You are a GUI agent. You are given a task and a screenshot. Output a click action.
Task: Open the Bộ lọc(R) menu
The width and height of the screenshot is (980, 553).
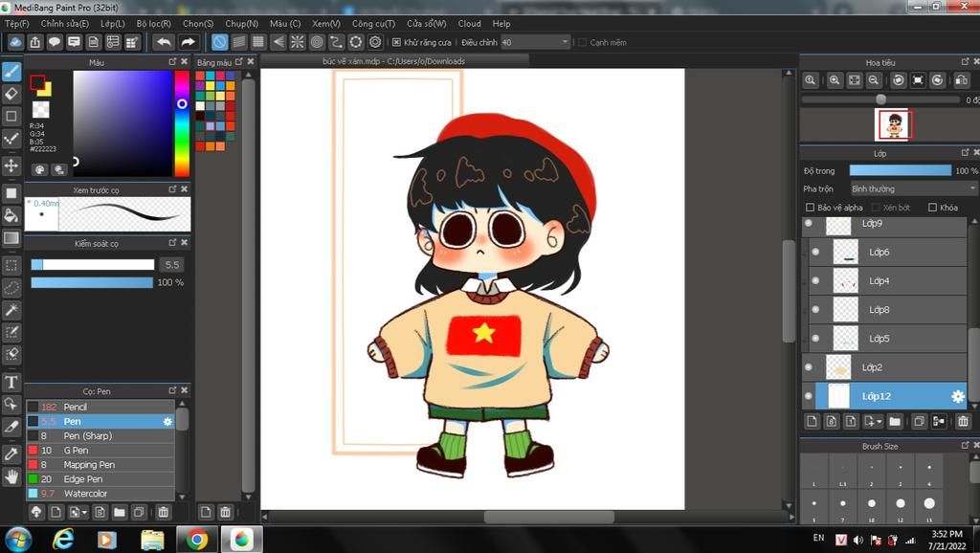coord(154,24)
